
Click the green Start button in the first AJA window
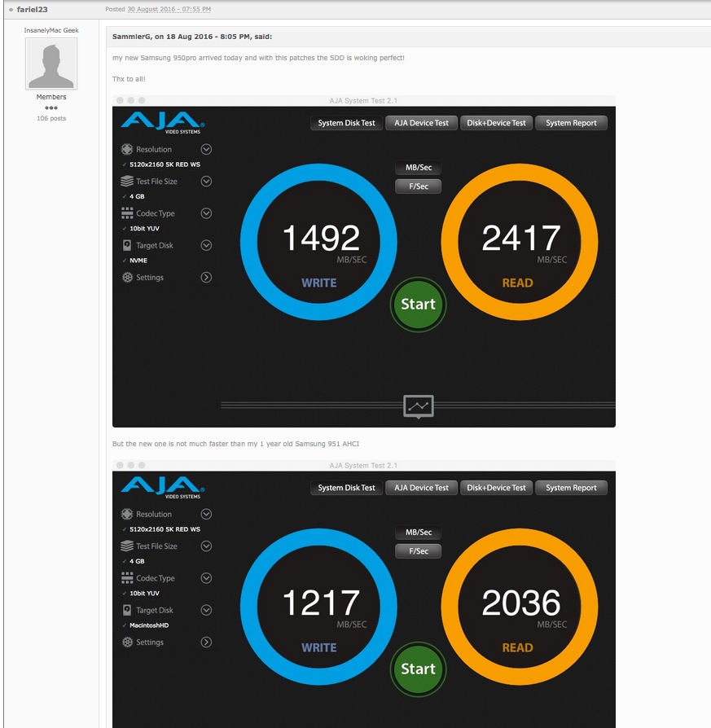click(419, 304)
